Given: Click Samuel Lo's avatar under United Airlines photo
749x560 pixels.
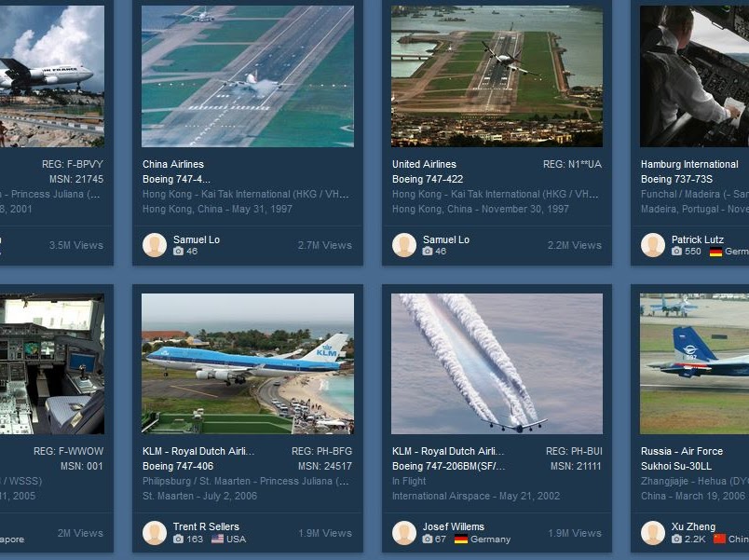Looking at the screenshot, I should [x=404, y=245].
